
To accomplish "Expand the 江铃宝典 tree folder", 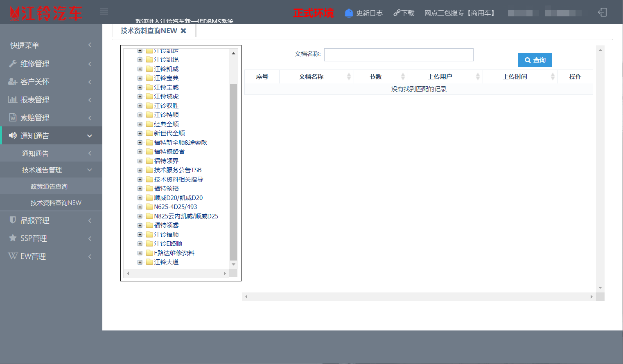I will pos(140,78).
